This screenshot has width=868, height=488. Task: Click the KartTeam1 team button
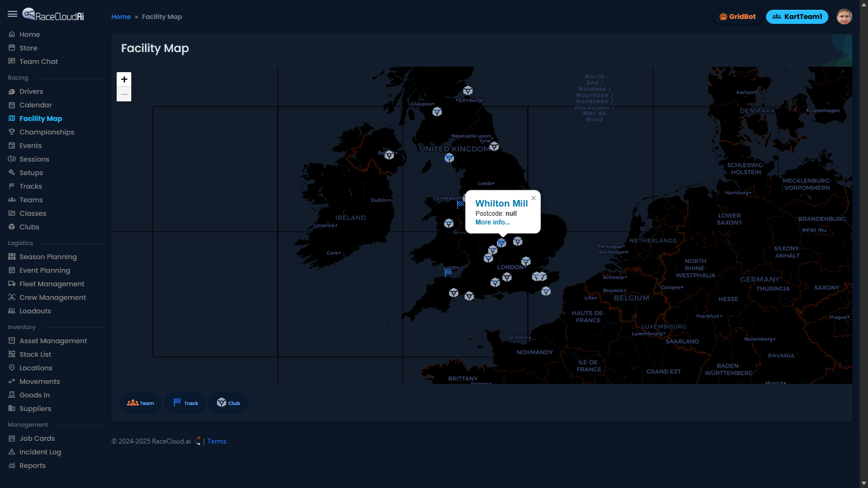796,16
